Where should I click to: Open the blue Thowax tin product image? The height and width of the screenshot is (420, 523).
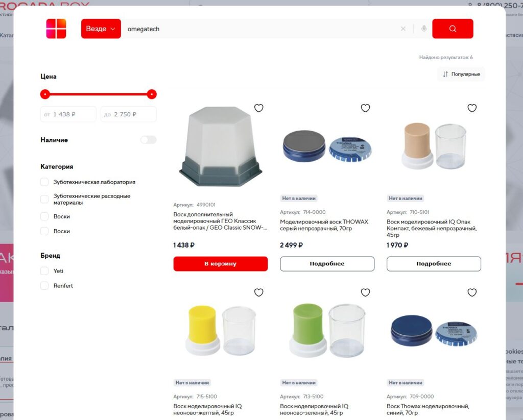coord(434,331)
